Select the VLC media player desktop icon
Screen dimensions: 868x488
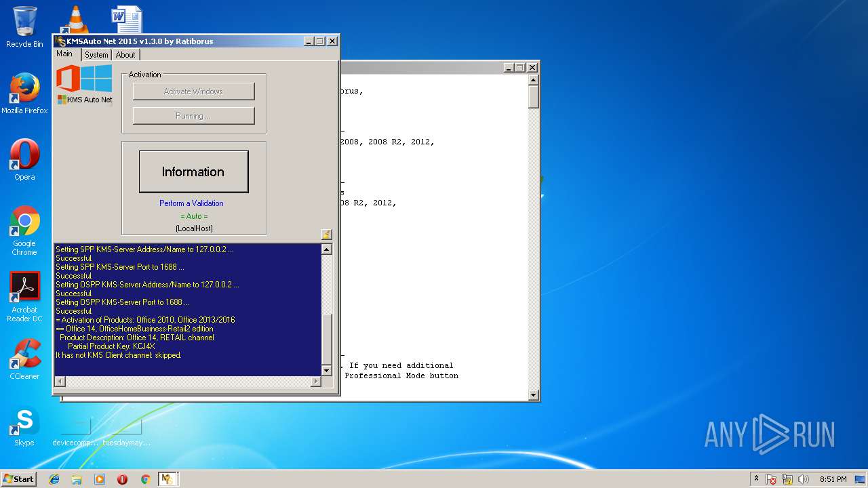[75, 19]
